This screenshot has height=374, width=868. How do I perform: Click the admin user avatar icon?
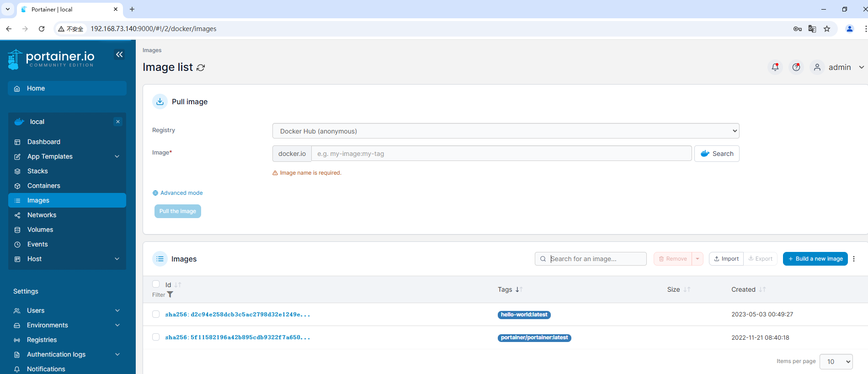817,67
